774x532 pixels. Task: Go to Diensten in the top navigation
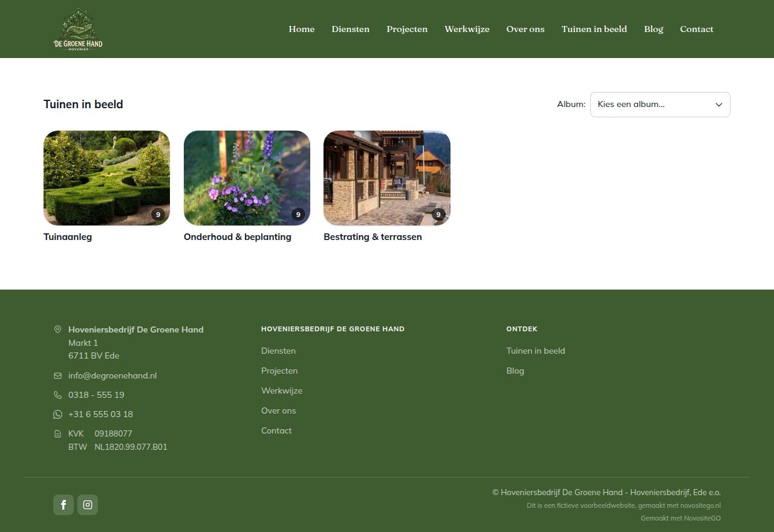[351, 29]
